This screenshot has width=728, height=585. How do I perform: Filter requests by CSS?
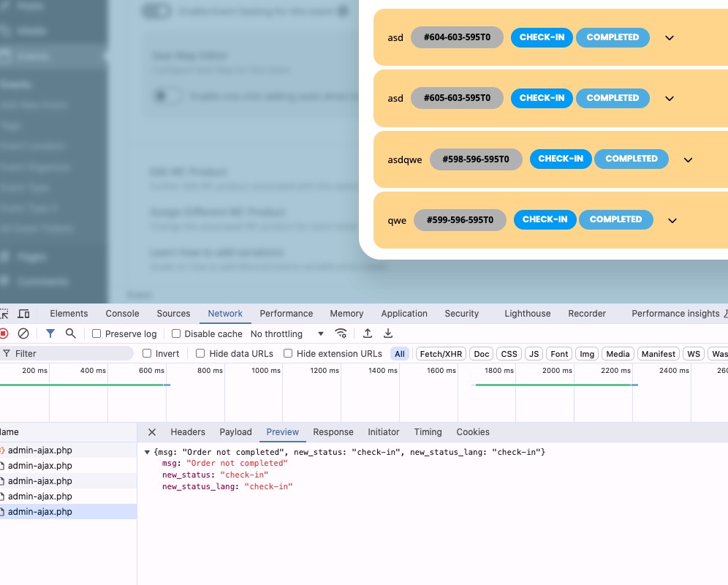tap(509, 354)
